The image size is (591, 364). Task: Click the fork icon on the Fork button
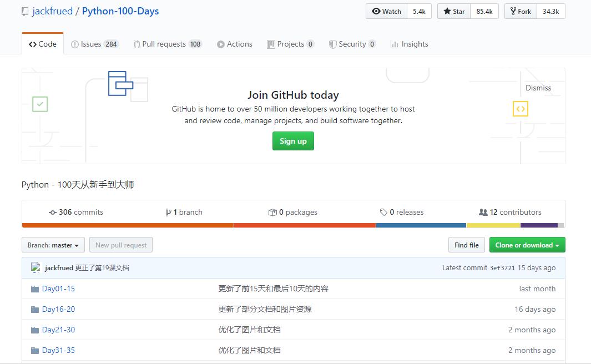(x=514, y=11)
